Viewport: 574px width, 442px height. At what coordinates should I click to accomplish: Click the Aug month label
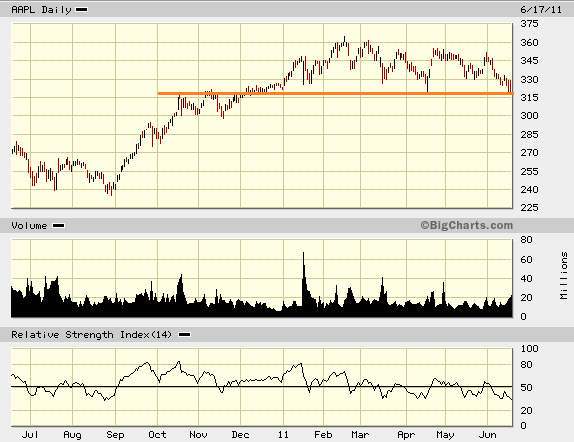pos(72,435)
